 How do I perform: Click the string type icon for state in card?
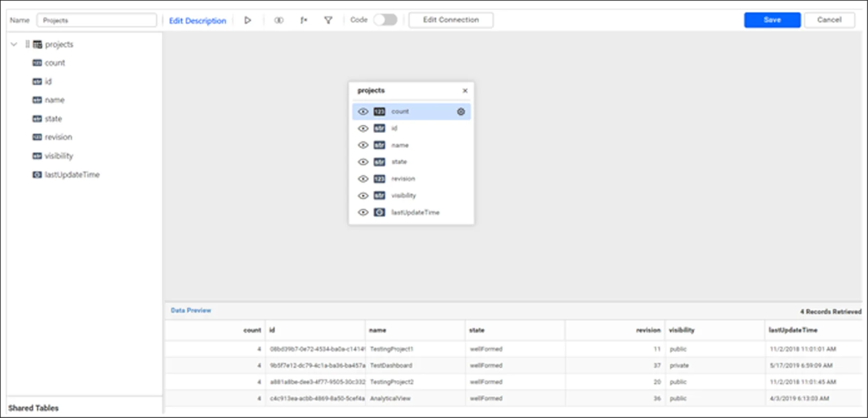(x=379, y=162)
